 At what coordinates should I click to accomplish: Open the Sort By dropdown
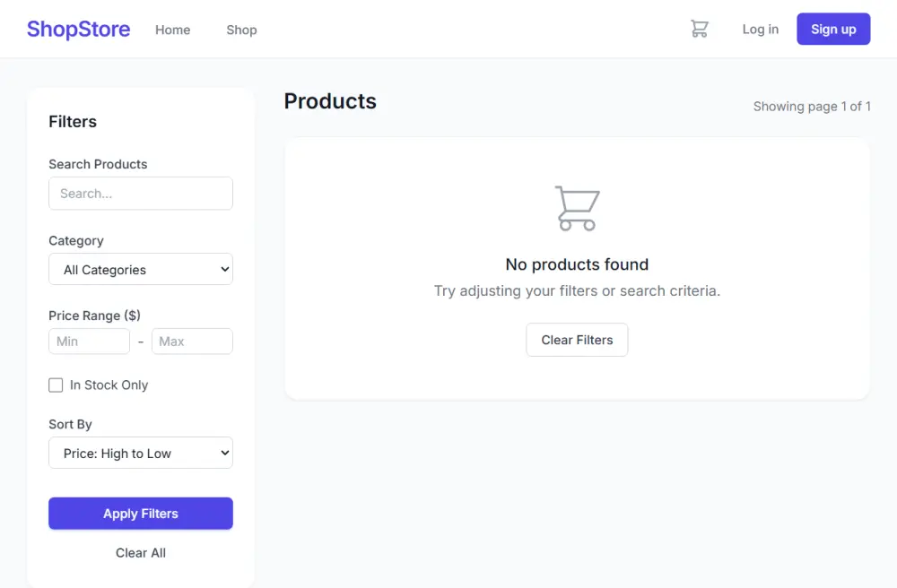point(140,453)
